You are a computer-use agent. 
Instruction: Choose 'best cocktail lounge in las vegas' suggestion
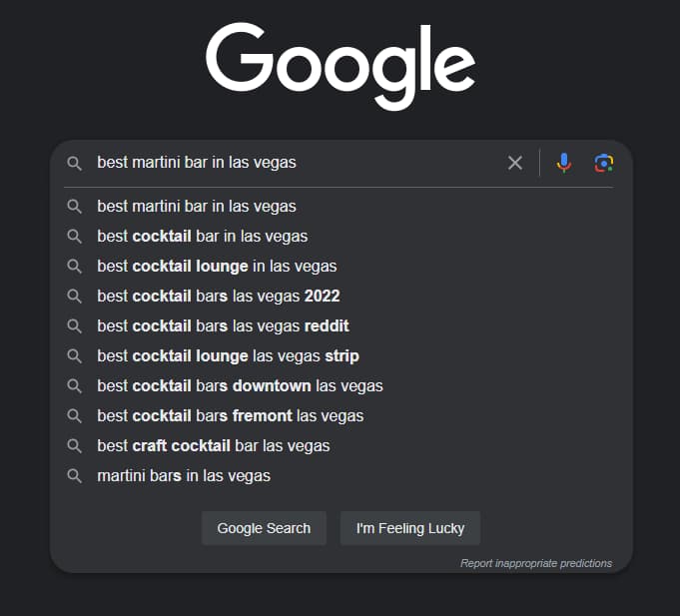pos(217,267)
